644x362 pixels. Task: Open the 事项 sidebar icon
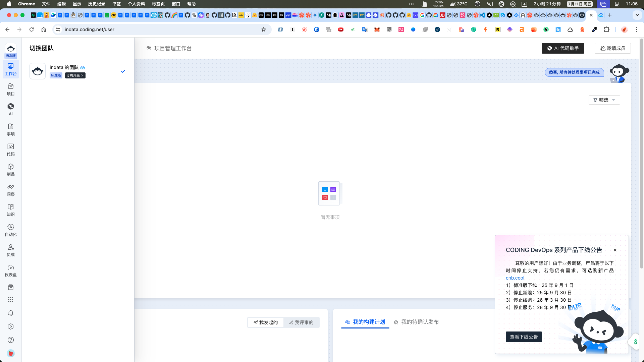click(11, 130)
